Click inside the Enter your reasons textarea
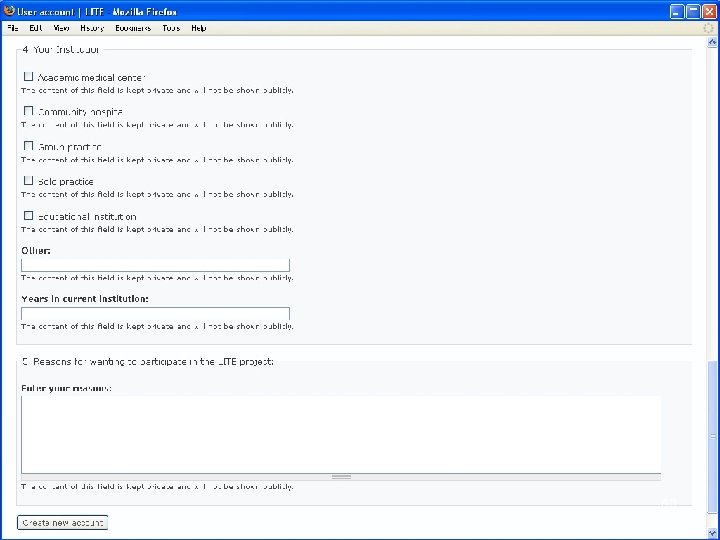 coord(341,434)
